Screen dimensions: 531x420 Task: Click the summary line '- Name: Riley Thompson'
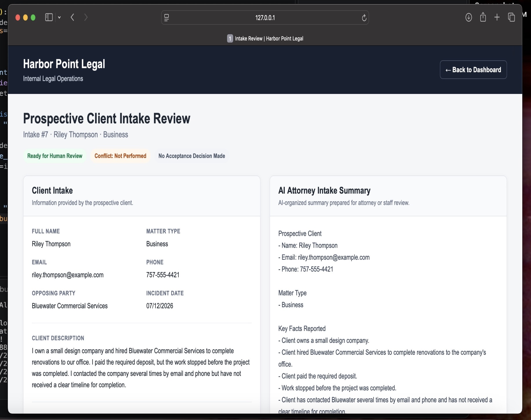click(308, 246)
